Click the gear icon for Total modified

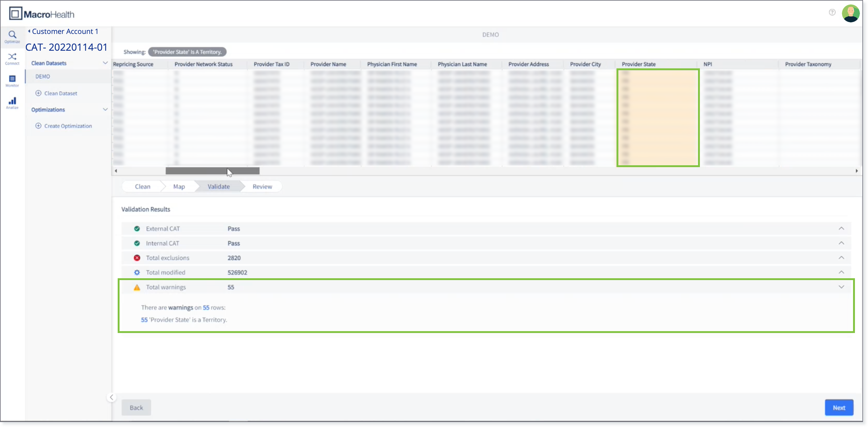pos(137,272)
